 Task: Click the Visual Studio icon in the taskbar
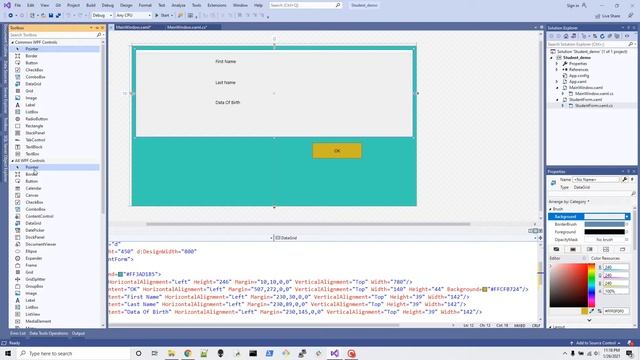pos(335,353)
